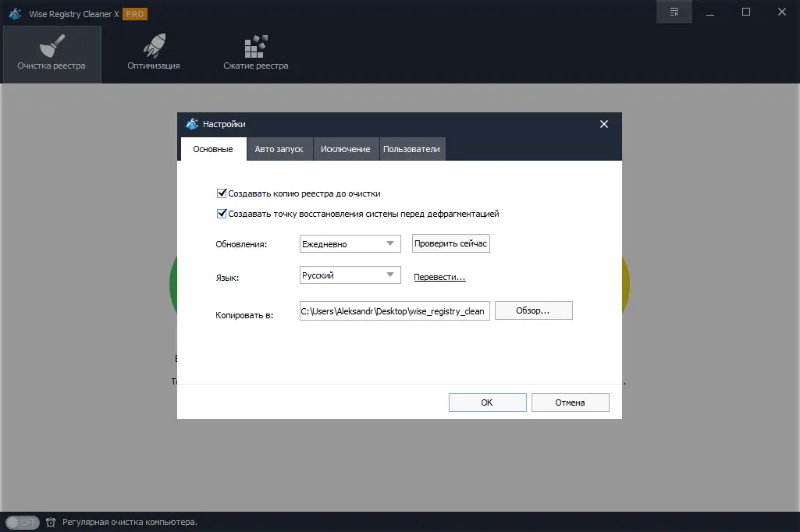Open the Очистка реестра section
The image size is (800, 532).
[x=52, y=54]
